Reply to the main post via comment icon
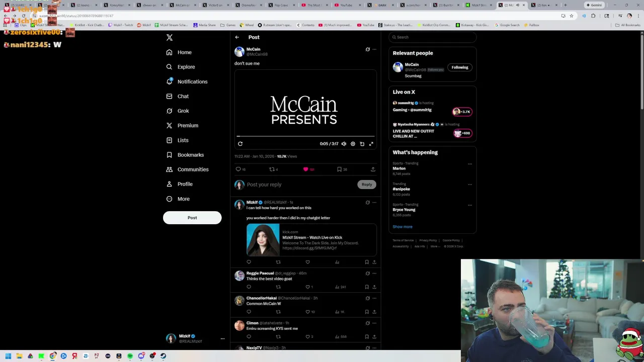This screenshot has height=362, width=644. 238,169
